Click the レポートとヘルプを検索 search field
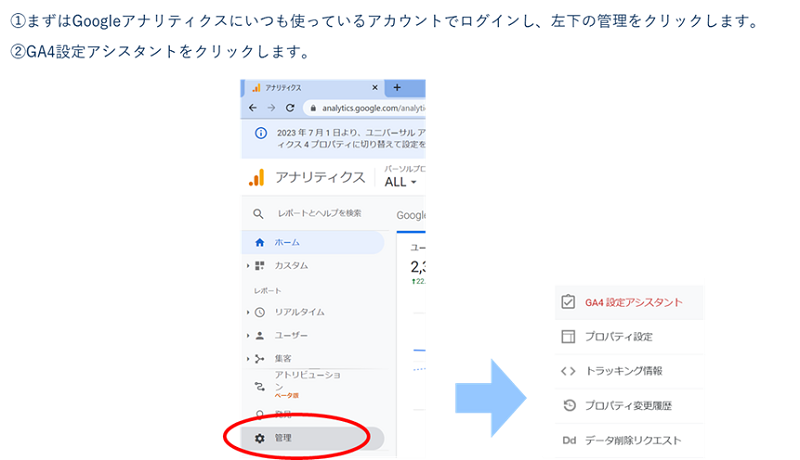 coord(319,213)
